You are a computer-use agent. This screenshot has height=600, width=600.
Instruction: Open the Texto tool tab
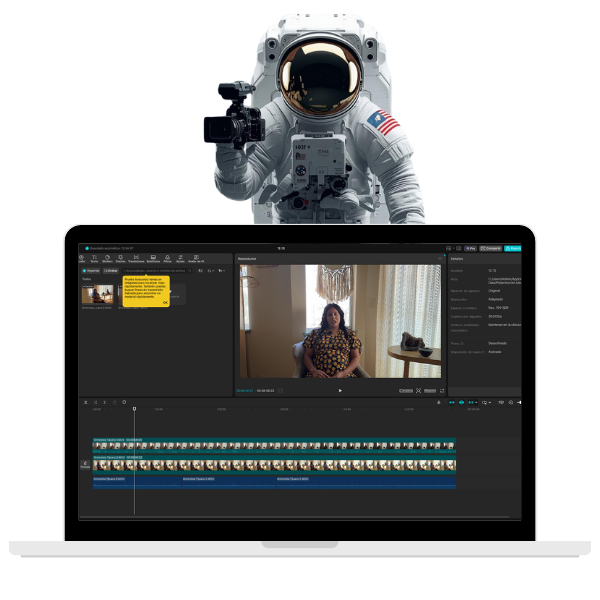94,259
